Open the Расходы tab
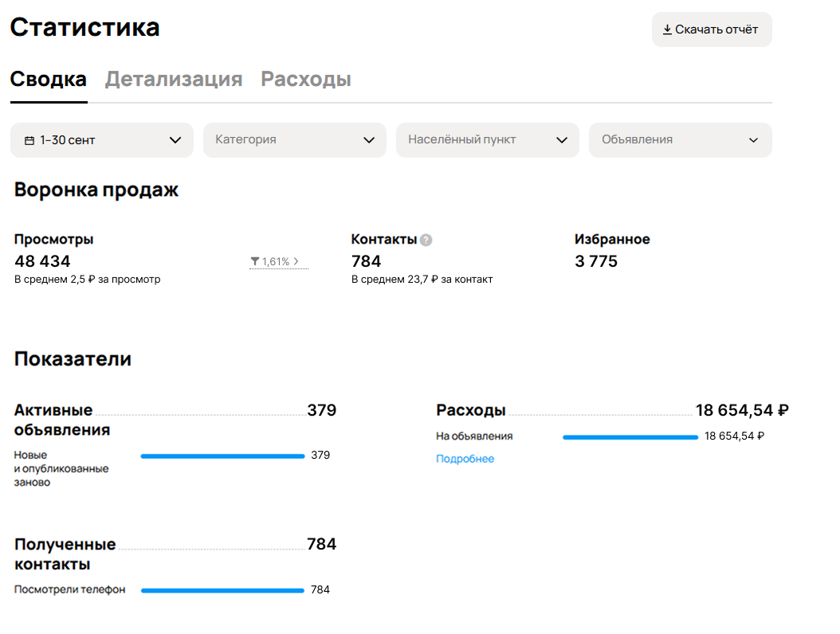840x634 pixels. (x=306, y=80)
